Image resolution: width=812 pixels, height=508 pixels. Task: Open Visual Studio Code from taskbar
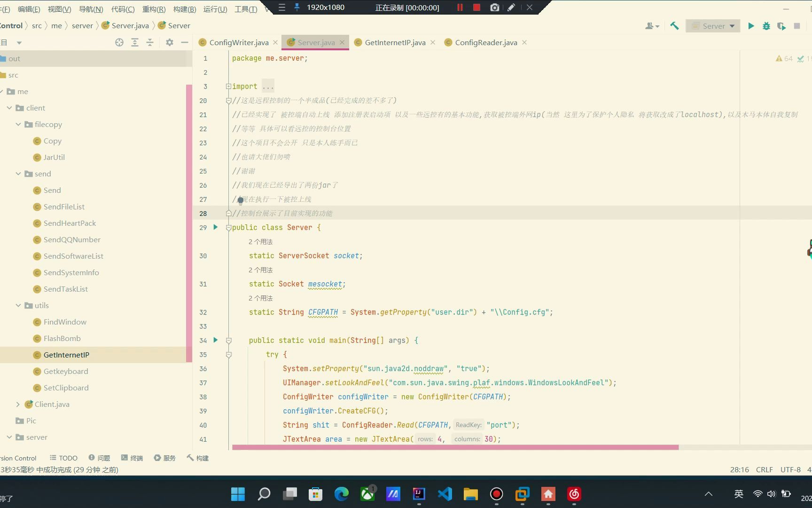pos(445,494)
